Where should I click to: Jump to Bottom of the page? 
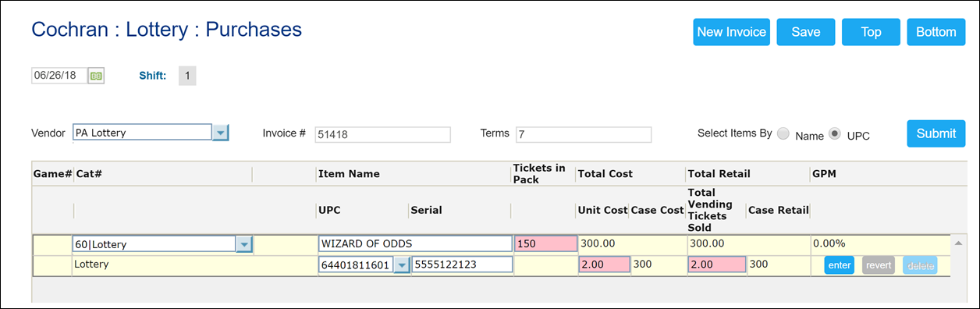coord(936,32)
